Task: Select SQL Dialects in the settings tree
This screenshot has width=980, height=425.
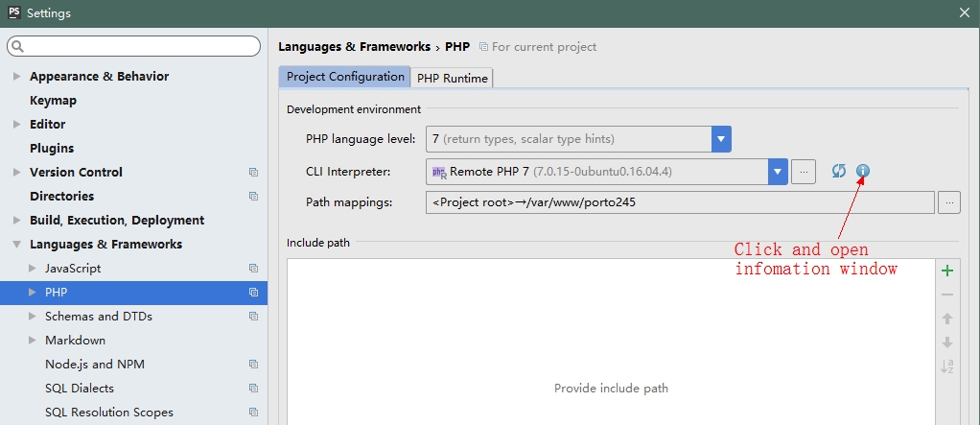Action: pyautogui.click(x=79, y=389)
